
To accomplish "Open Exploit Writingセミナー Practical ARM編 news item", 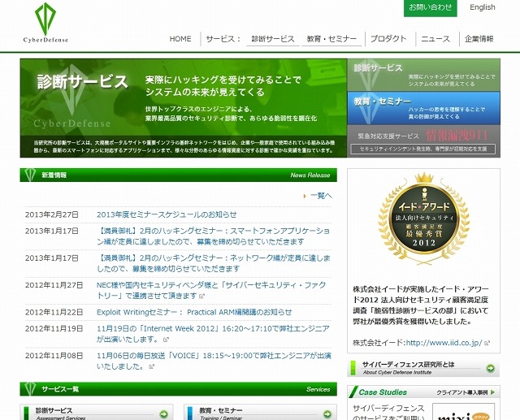I will (194, 312).
